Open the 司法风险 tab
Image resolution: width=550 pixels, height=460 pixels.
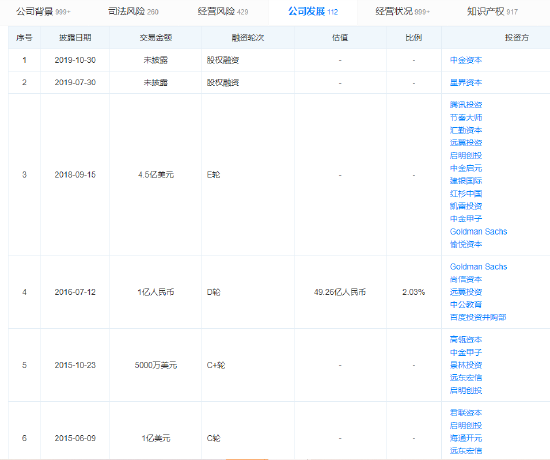pyautogui.click(x=133, y=12)
